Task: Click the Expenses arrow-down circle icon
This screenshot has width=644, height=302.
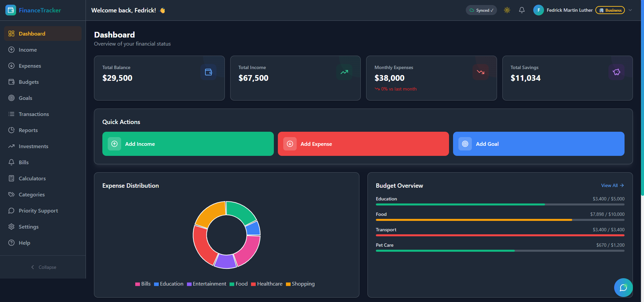Action: 11,66
